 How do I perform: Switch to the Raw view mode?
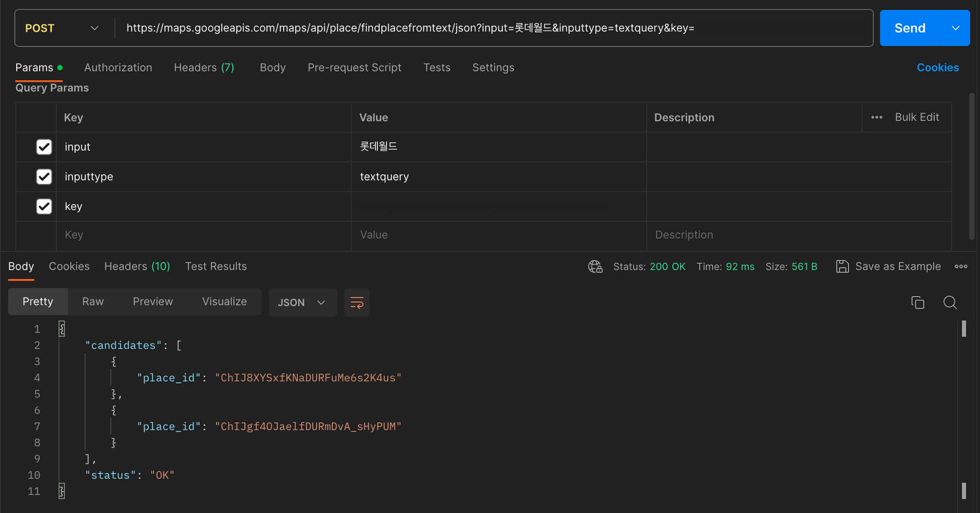93,302
